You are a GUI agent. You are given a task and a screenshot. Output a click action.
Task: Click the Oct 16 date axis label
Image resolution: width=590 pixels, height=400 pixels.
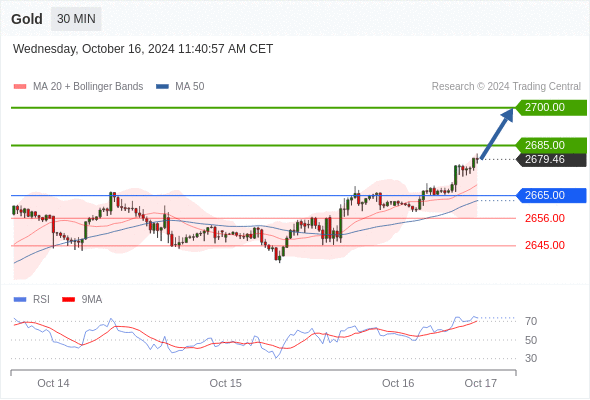(398, 383)
